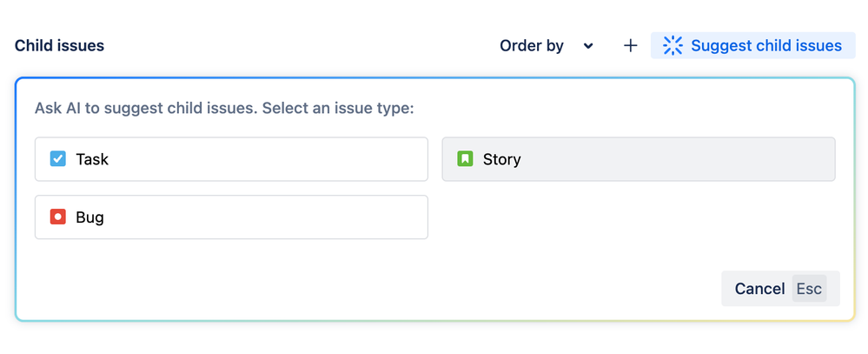Click empty area beside the Bug option
Viewport: 868px width, 354px height.
[x=639, y=217]
